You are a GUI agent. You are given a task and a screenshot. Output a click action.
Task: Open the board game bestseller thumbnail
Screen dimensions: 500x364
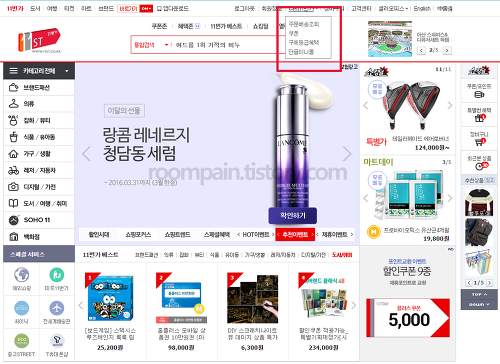point(110,298)
